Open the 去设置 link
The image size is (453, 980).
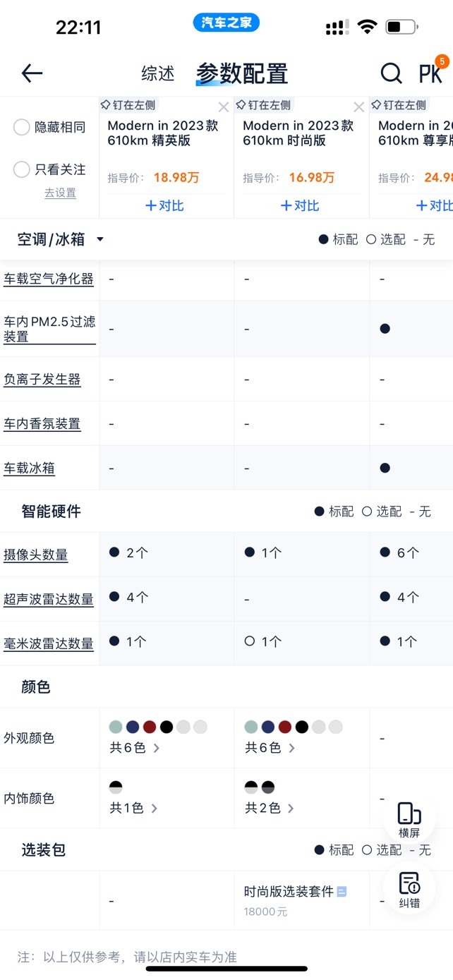coord(60,193)
